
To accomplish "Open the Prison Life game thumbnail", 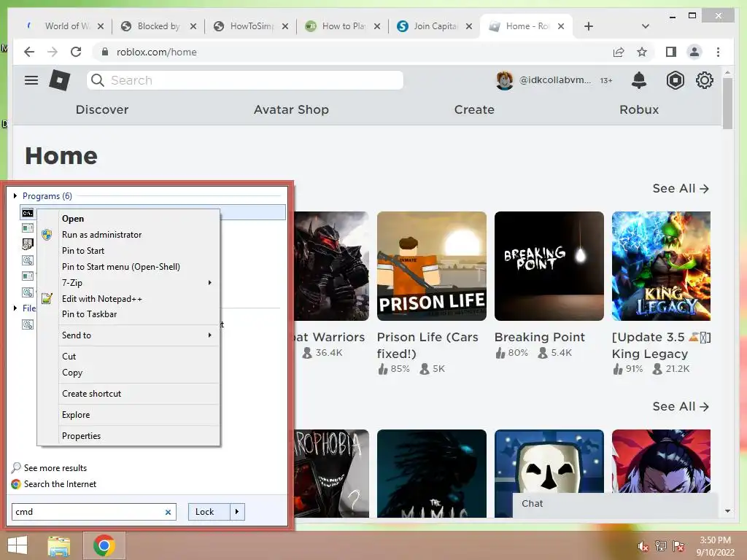I will 432,266.
